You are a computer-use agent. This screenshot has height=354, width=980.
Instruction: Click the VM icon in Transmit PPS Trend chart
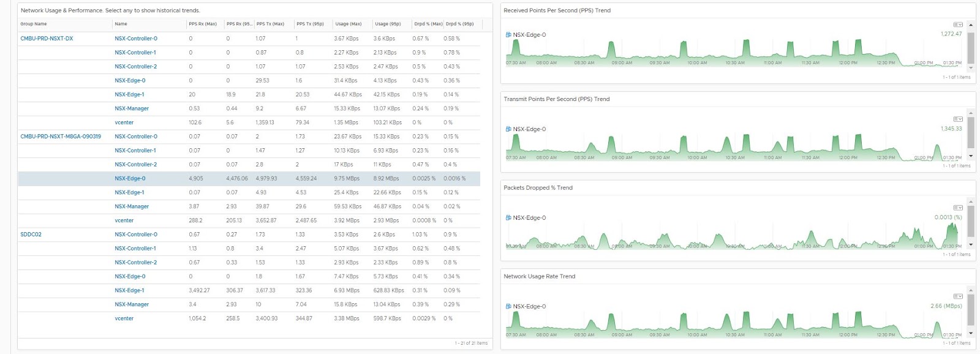[508, 129]
